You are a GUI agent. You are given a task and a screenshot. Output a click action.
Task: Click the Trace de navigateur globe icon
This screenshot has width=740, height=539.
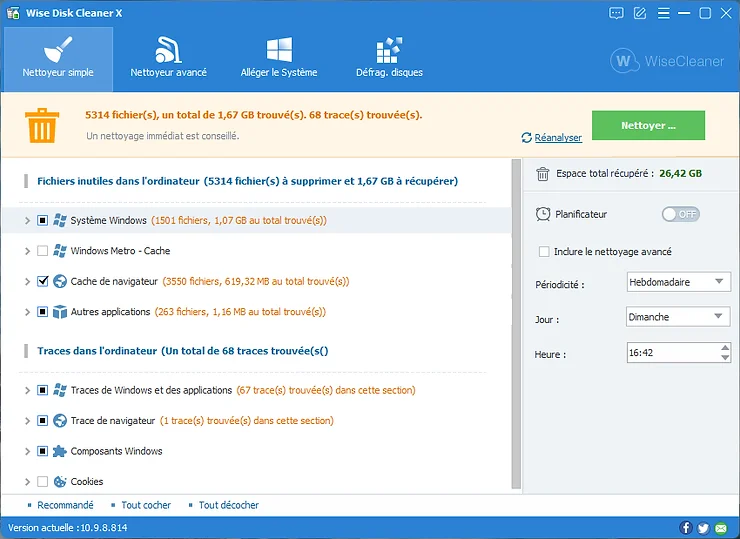(x=60, y=421)
